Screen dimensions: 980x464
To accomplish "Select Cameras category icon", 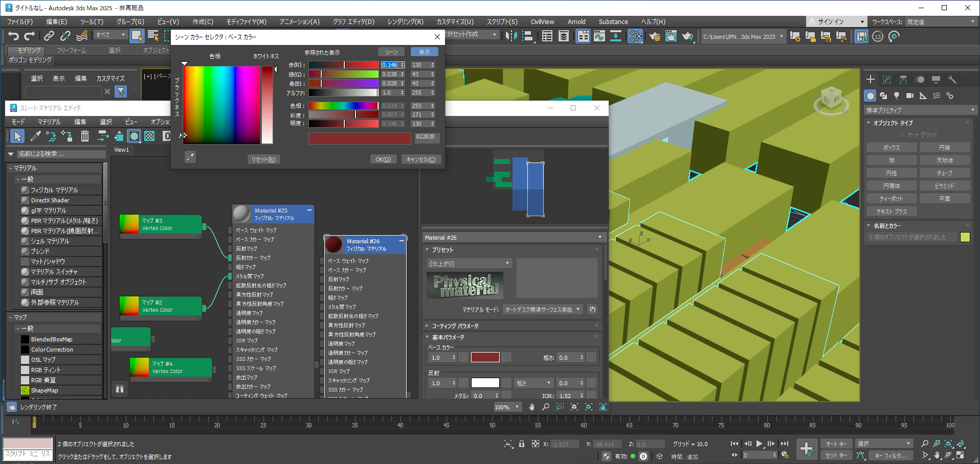I will point(910,96).
